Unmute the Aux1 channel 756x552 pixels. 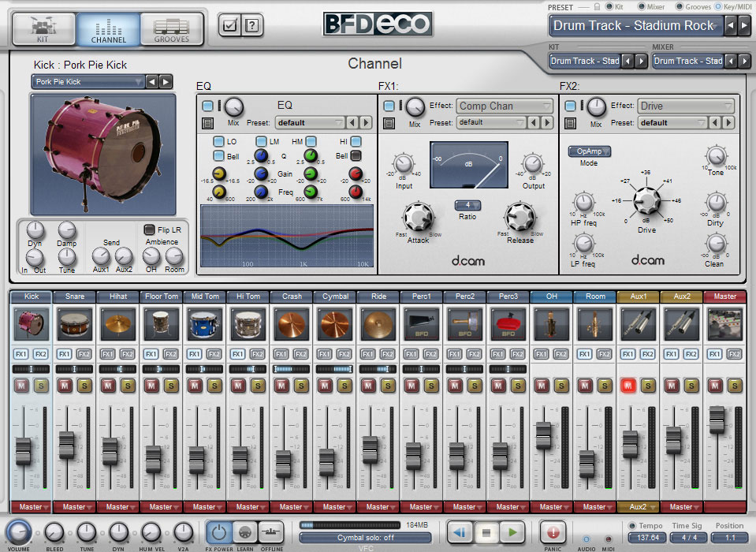coord(628,386)
